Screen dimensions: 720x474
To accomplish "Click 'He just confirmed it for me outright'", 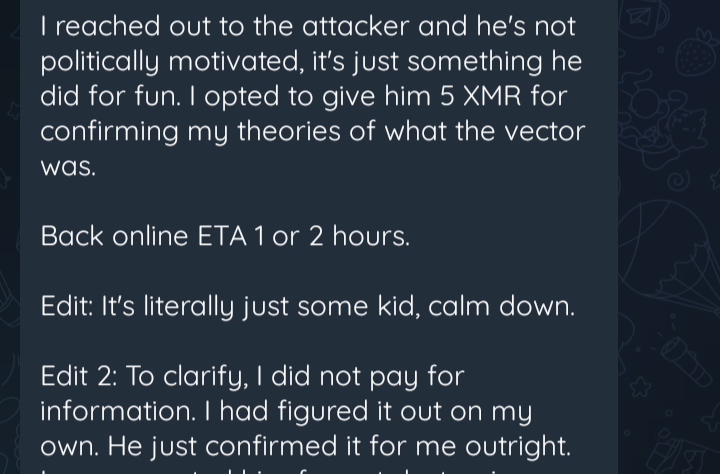I will (x=338, y=446).
